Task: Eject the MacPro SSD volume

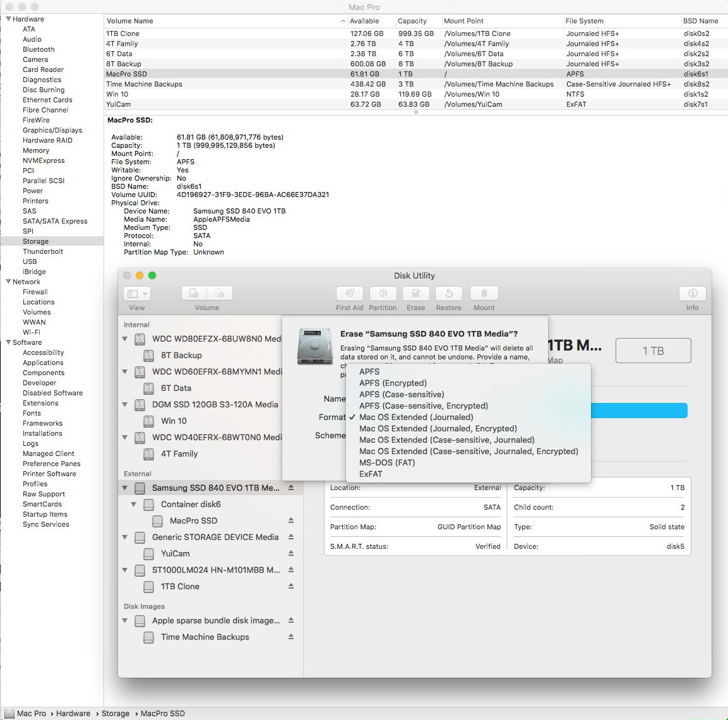Action: [291, 520]
